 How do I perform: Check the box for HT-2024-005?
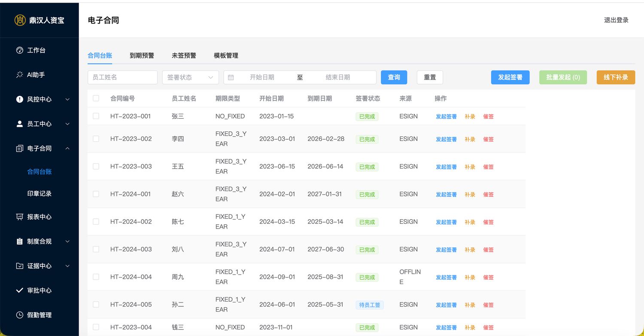(x=96, y=304)
